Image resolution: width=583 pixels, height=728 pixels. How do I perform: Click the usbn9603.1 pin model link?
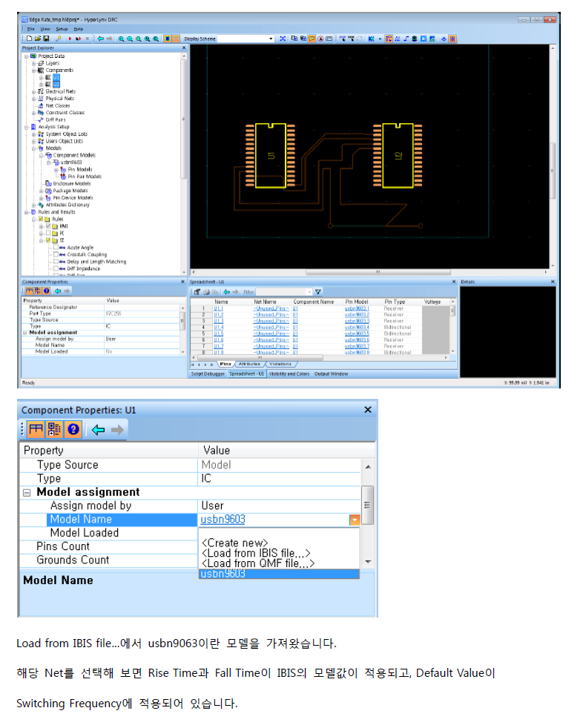click(357, 308)
